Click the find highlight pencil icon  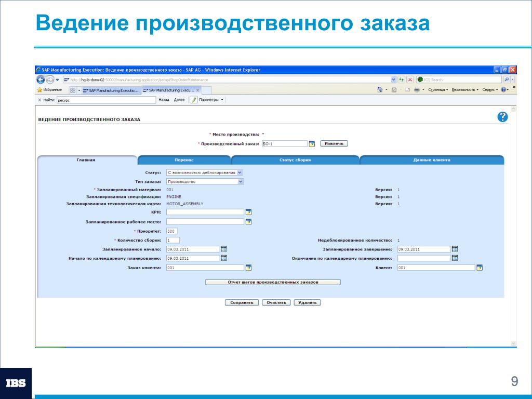coord(194,100)
